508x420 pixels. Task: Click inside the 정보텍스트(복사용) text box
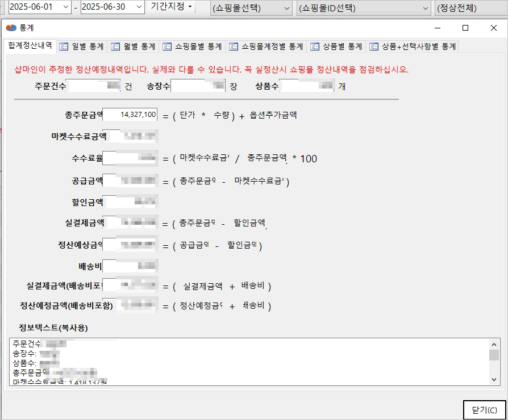249,362
